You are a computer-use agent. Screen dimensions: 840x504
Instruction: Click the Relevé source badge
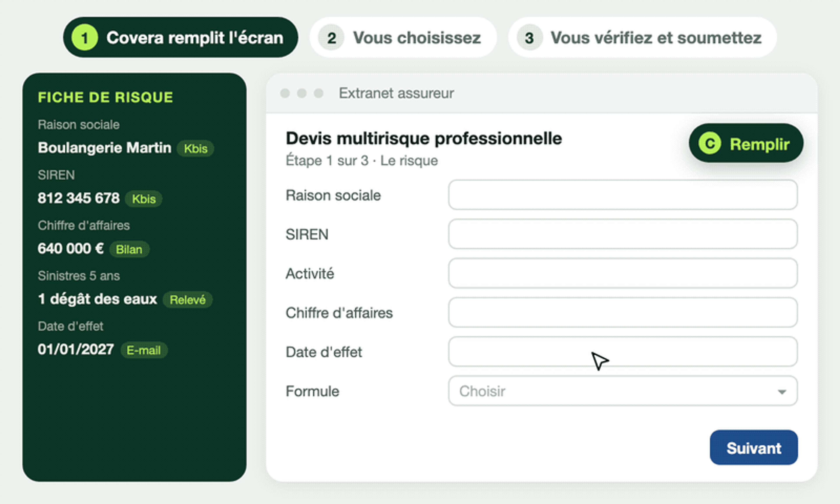187,299
